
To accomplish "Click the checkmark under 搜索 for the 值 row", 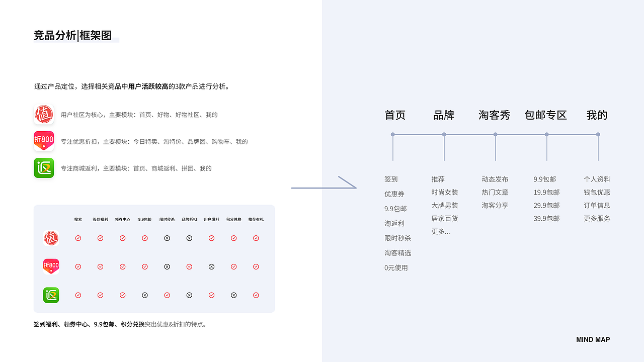I will point(78,238).
